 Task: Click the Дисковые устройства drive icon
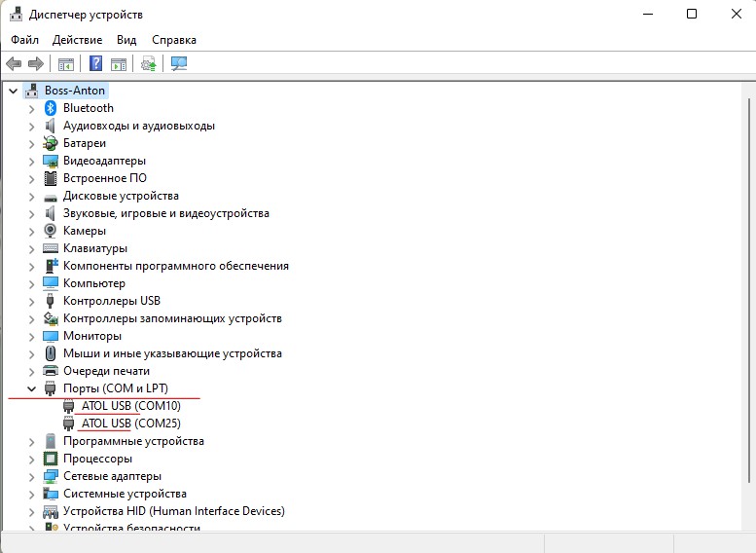[x=51, y=197]
